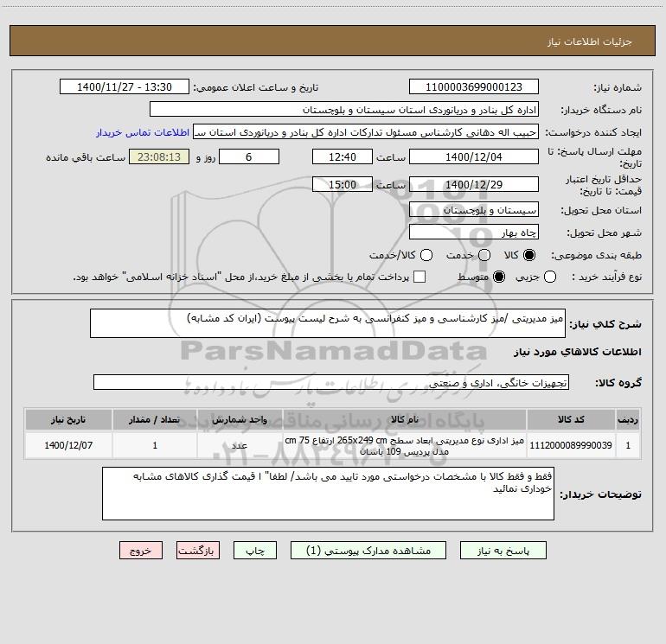
Task: Open مشاهده مدارک پیوستی (1) attachments
Action: 368,551
